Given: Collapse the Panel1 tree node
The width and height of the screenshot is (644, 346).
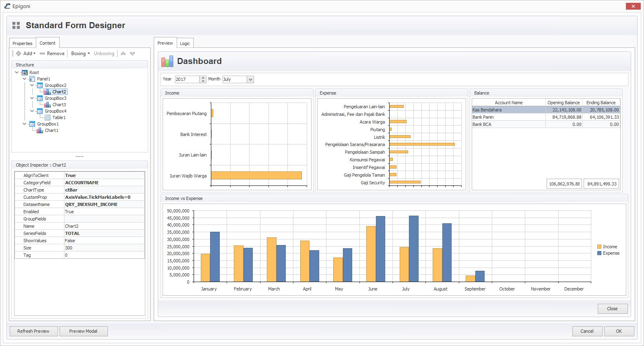Looking at the screenshot, I should [25, 79].
